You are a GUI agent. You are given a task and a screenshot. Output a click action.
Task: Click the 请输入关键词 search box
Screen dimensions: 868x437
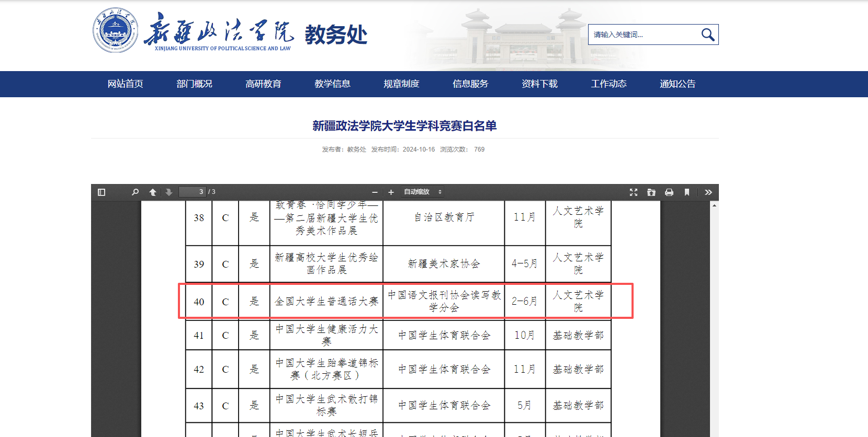[x=644, y=34]
